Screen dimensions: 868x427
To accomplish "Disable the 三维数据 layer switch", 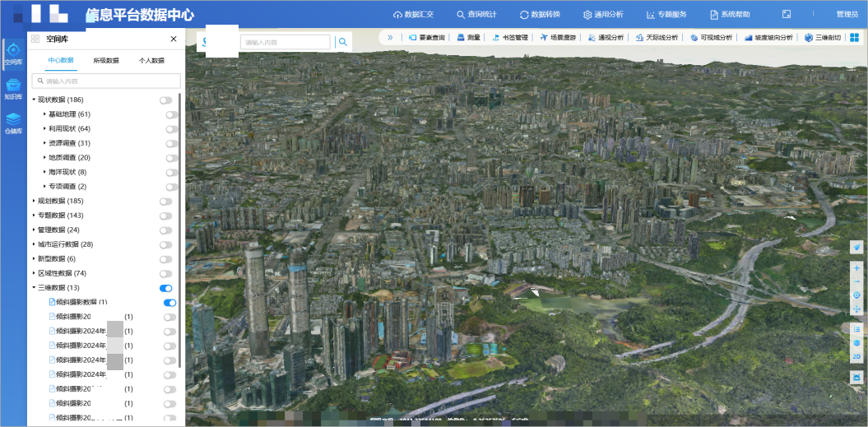I will point(165,288).
